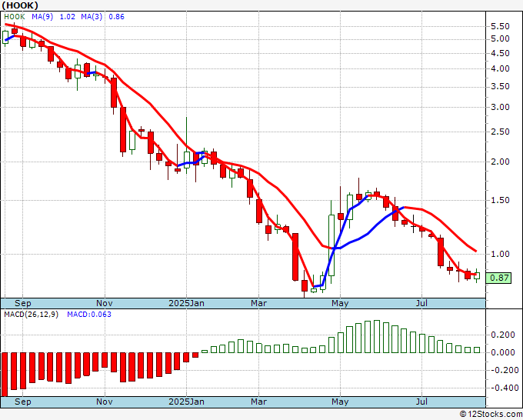Click the 5.00 price axis label
Screen dimensions: 523x420
pos(501,39)
